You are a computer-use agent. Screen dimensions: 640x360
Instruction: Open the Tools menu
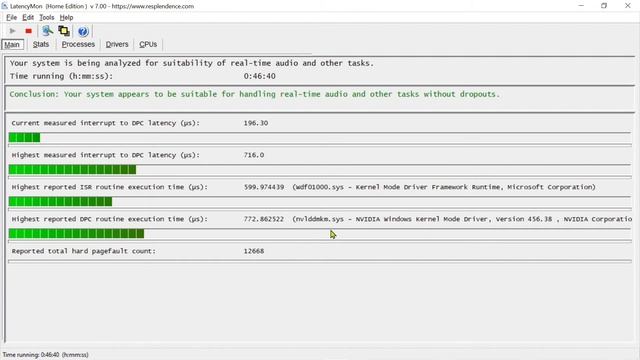[x=47, y=18]
